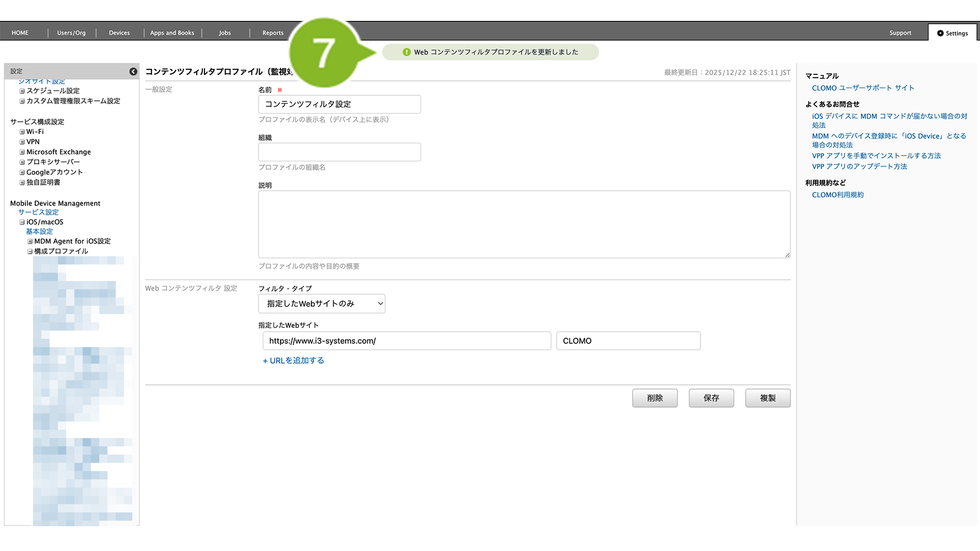Open the Apps and Books tab
The height and width of the screenshot is (551, 980).
pos(172,33)
